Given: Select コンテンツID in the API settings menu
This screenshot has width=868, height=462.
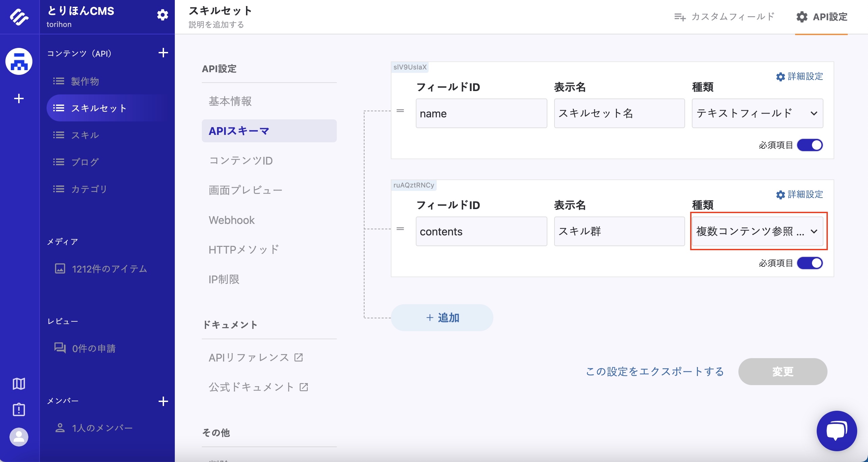Looking at the screenshot, I should (241, 161).
